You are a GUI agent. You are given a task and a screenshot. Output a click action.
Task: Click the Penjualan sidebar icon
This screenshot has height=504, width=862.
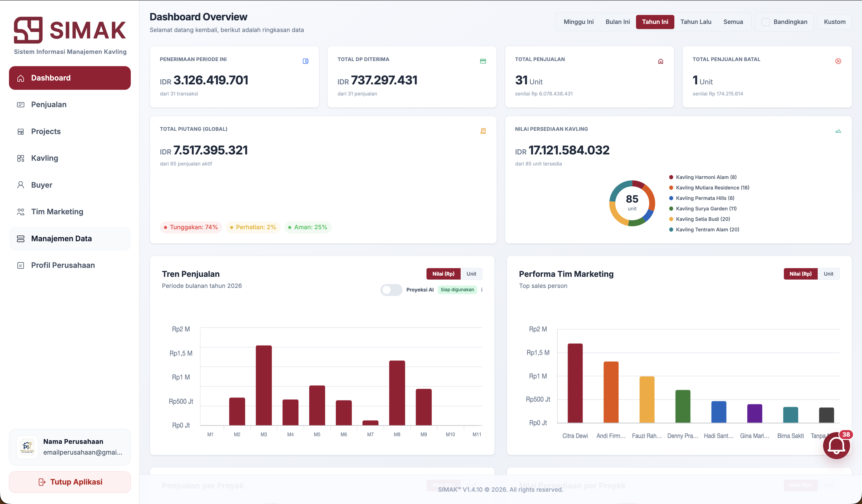(x=21, y=105)
